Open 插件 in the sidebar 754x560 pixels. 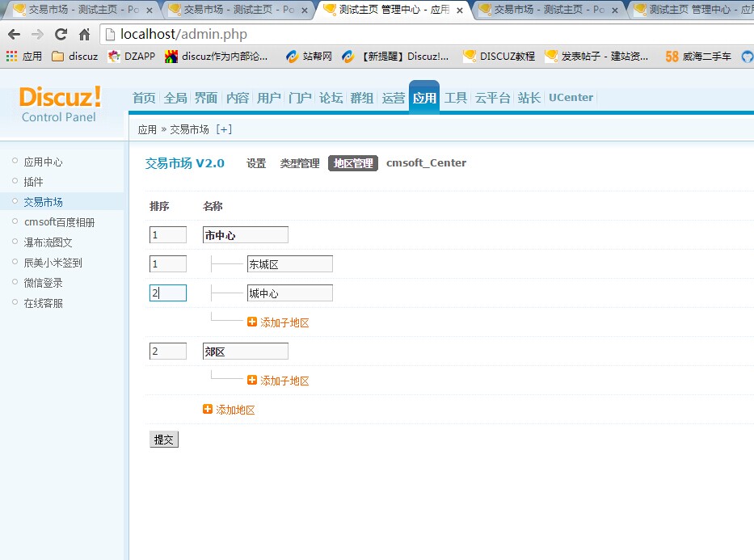[x=34, y=182]
